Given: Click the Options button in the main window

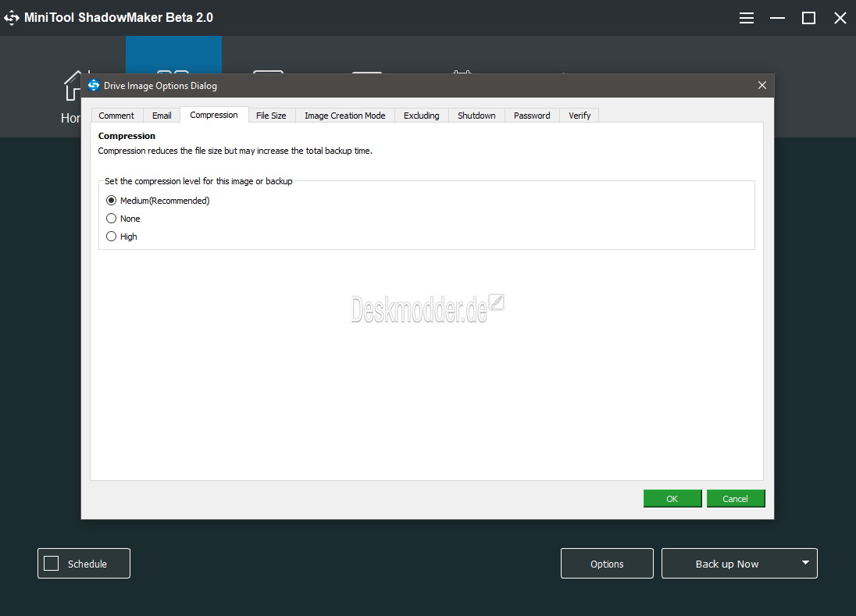Looking at the screenshot, I should pos(607,564).
